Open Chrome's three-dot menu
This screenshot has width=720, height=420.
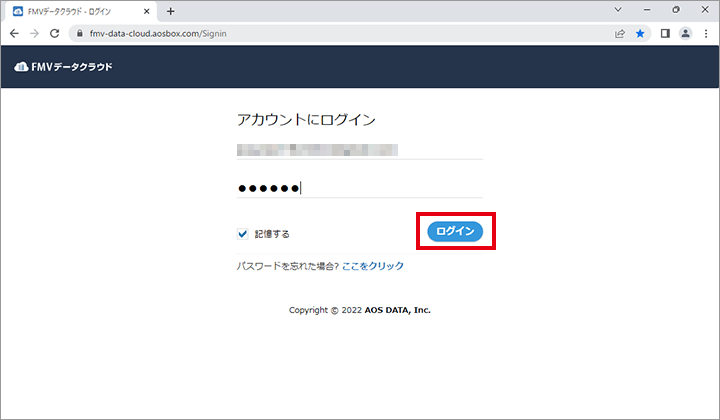[x=706, y=33]
